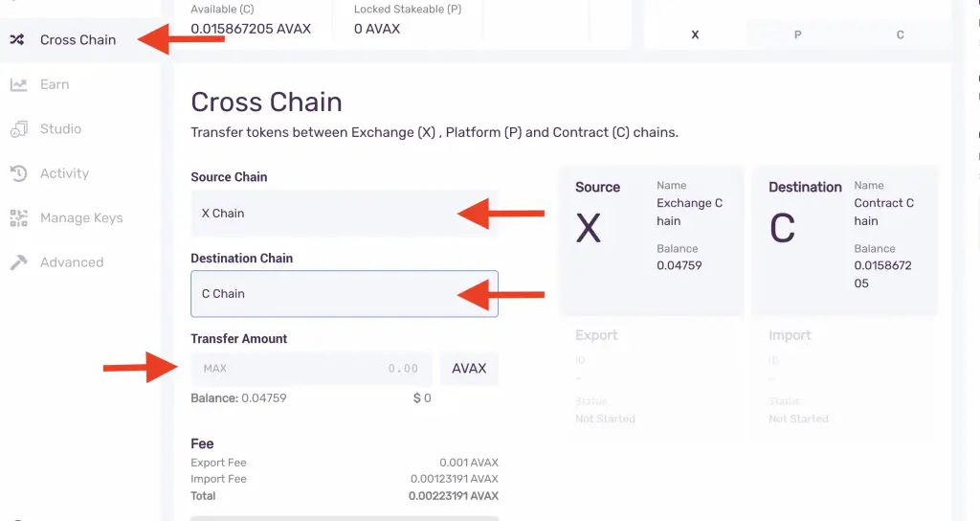This screenshot has width=980, height=521.
Task: Click the Destination C chain card
Action: point(845,240)
